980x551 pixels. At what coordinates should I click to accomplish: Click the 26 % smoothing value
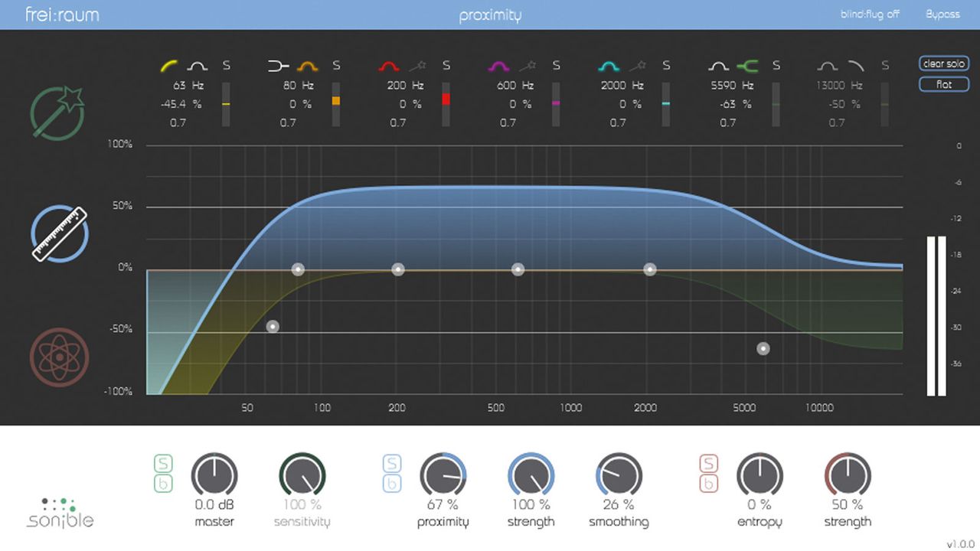click(x=619, y=505)
